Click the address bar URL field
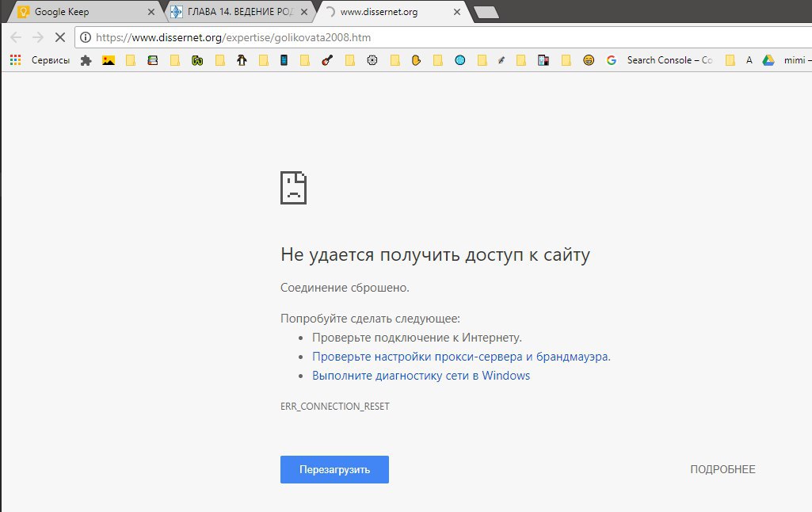This screenshot has height=512, width=812. (x=444, y=37)
